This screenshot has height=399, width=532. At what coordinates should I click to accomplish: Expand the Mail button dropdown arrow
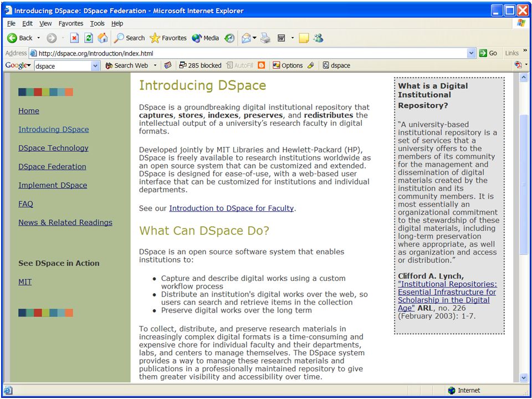(254, 38)
